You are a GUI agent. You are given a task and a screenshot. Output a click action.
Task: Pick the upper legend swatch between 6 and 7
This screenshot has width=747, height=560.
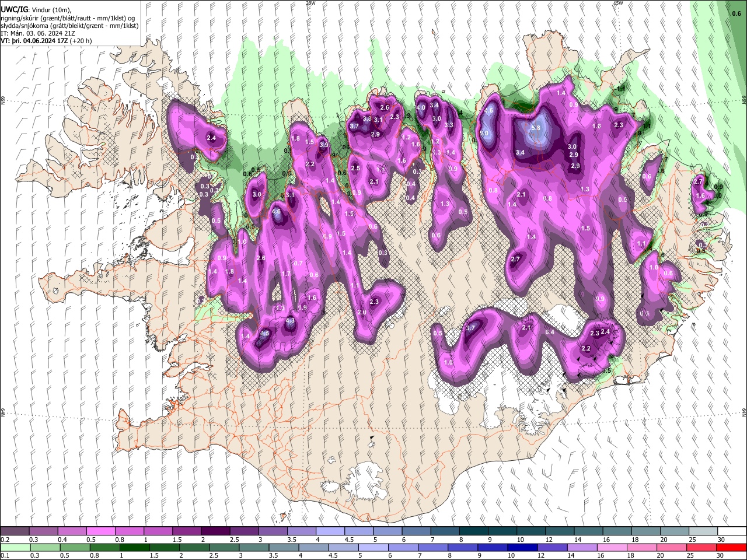pos(416,531)
